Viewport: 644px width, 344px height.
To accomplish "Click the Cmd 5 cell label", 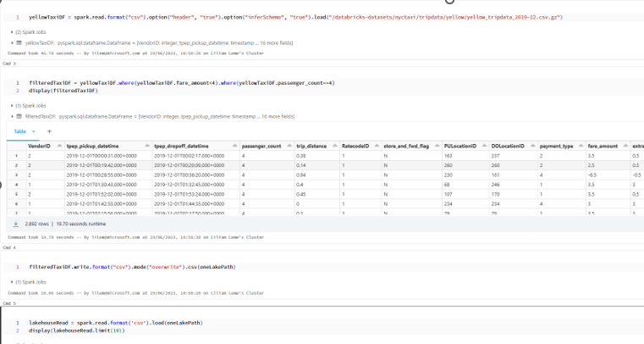I will 9,303.
